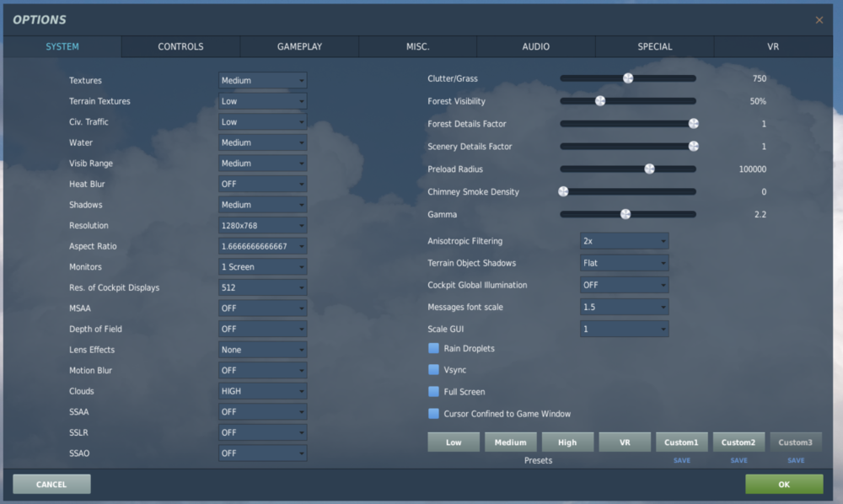Image resolution: width=843 pixels, height=504 pixels.
Task: Expand the Motion Blur dropdown
Action: point(262,370)
